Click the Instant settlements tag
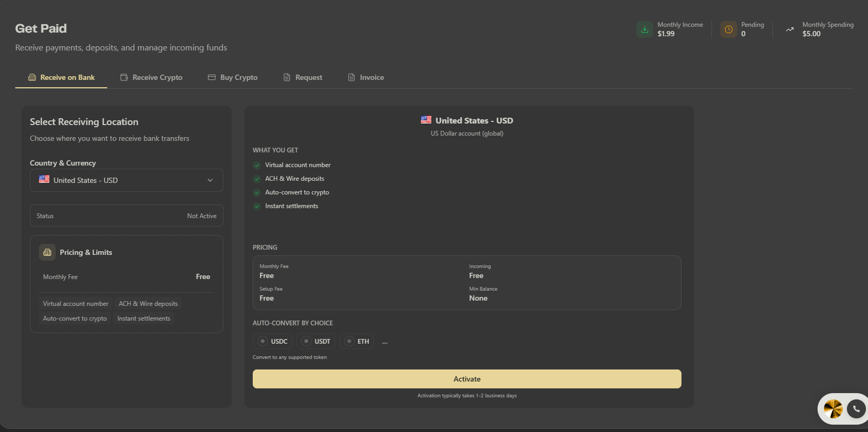 [144, 318]
